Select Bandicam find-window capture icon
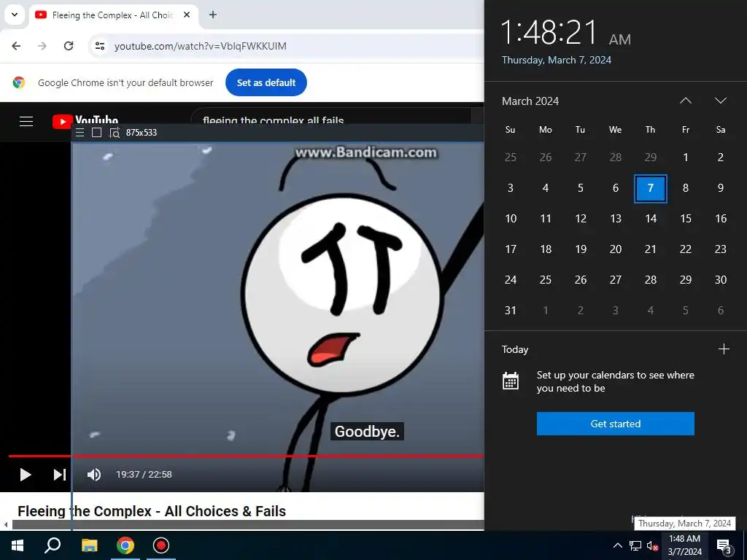747x560 pixels. pyautogui.click(x=115, y=133)
